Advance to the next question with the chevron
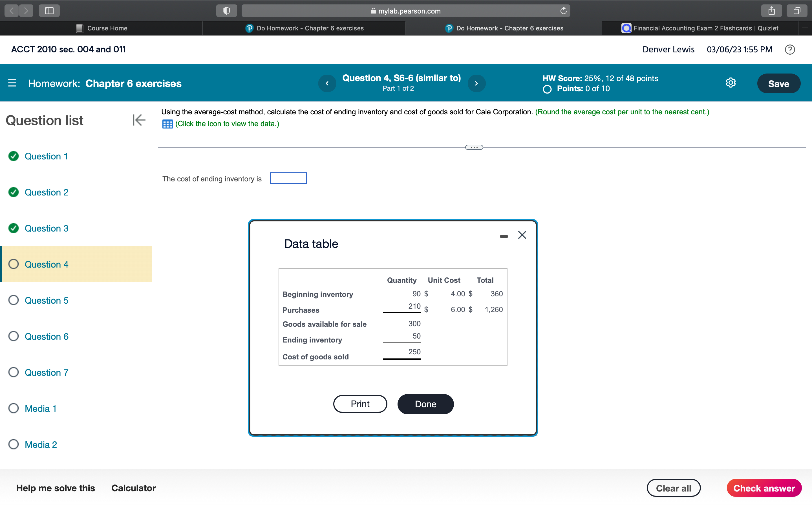The width and height of the screenshot is (812, 507). coord(476,83)
